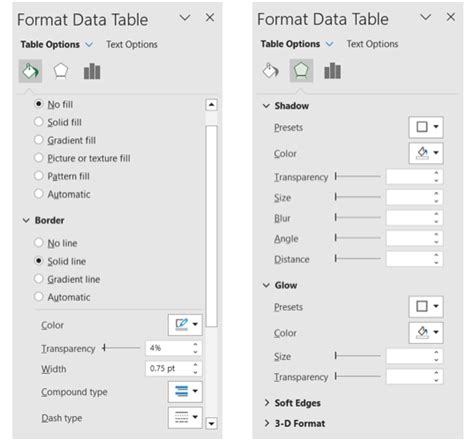This screenshot has height=441, width=474.
Task: Expand the Soft Edges section
Action: click(266, 403)
